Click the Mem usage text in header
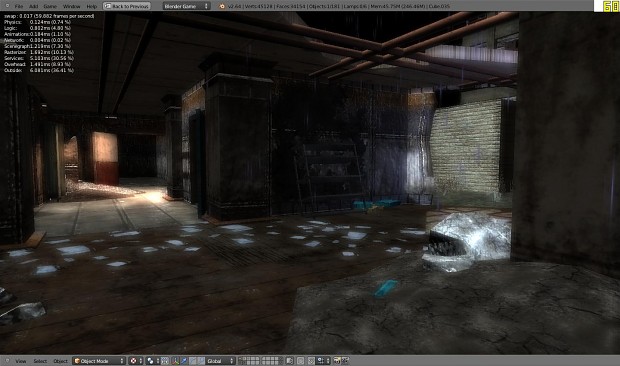The height and width of the screenshot is (366, 620). click(399, 6)
